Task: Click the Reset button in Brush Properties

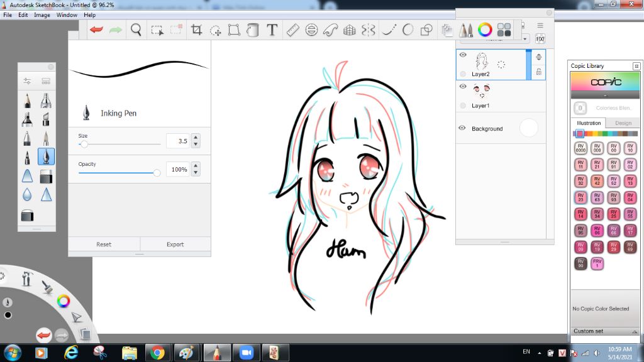Action: [104, 244]
